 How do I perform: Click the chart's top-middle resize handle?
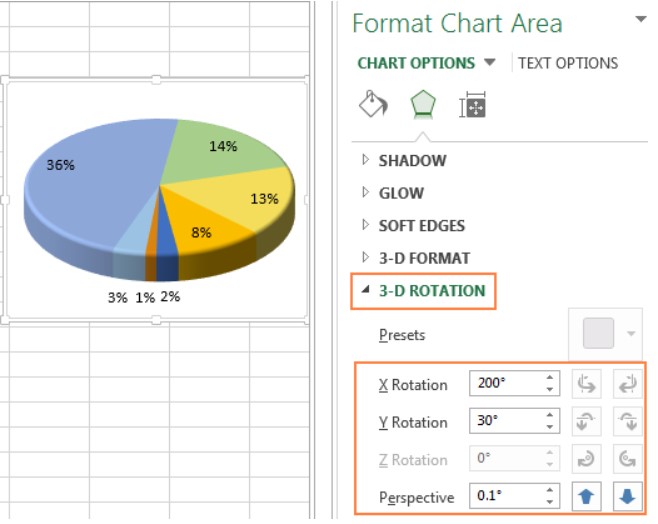pos(156,80)
